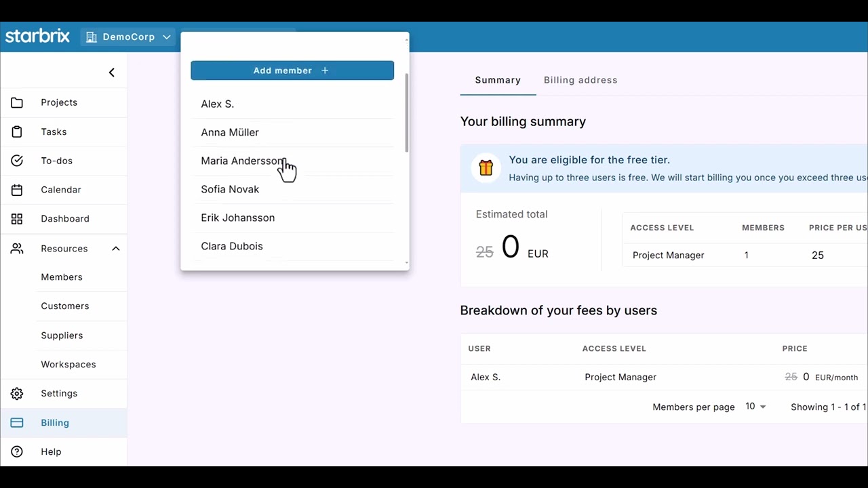Select Clara Dubois in member list

(x=292, y=246)
